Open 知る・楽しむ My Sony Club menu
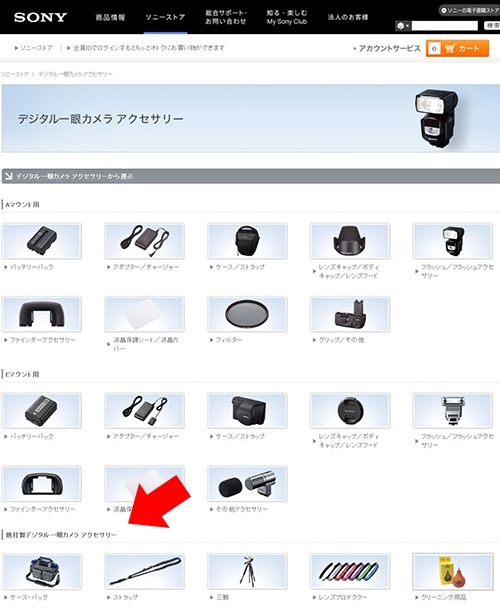500x608 pixels. tap(287, 17)
